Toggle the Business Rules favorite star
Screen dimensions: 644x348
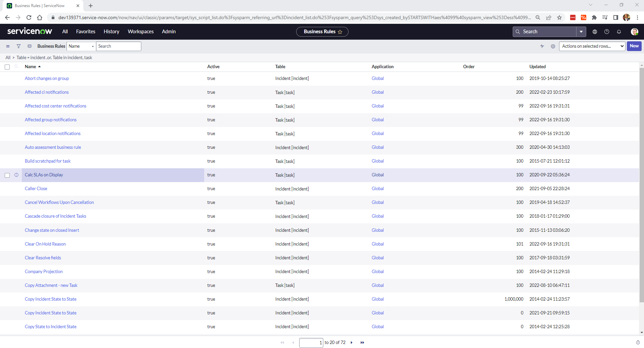tap(340, 32)
